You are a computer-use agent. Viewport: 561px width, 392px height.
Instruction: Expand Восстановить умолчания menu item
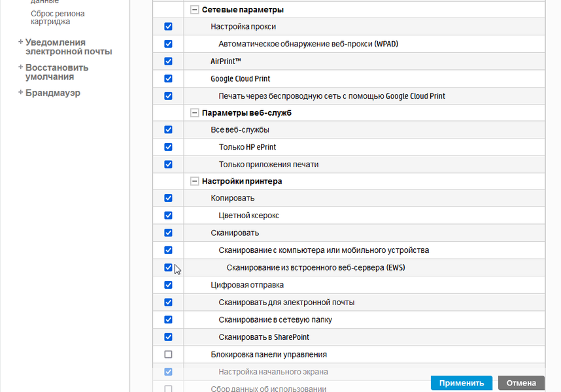21,67
